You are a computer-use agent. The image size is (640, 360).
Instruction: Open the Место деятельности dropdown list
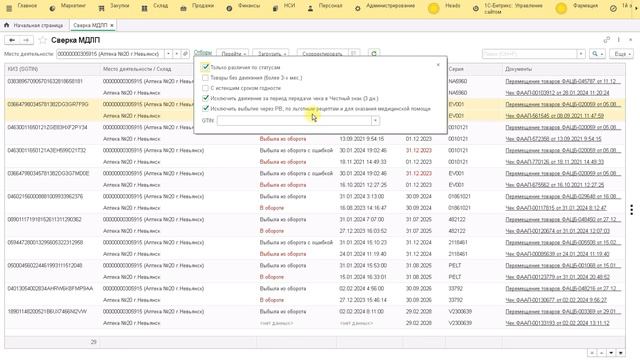[168, 54]
